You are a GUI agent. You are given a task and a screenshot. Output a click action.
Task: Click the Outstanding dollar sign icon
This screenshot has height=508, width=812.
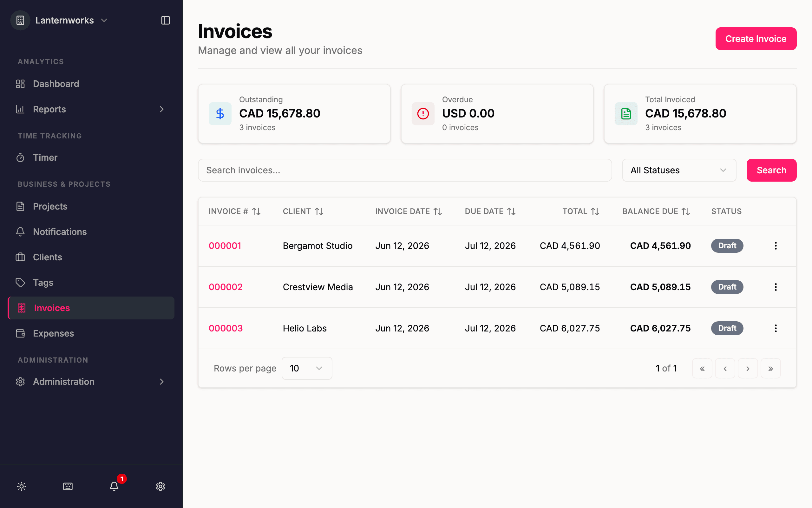(220, 114)
